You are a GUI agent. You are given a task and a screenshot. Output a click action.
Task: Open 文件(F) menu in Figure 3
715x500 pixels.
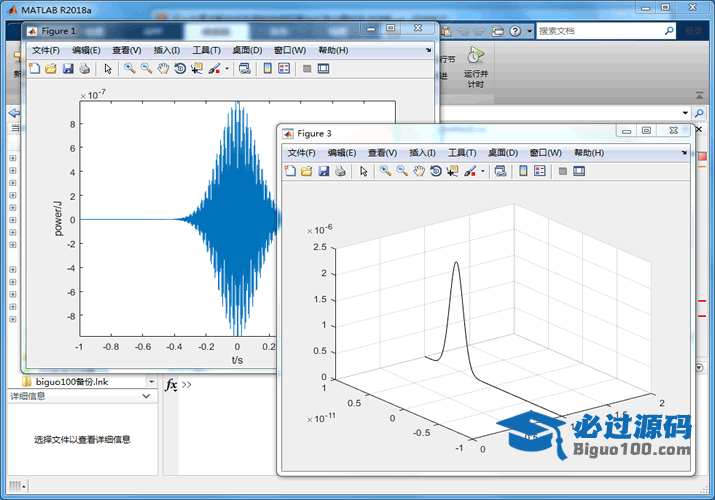(x=301, y=153)
